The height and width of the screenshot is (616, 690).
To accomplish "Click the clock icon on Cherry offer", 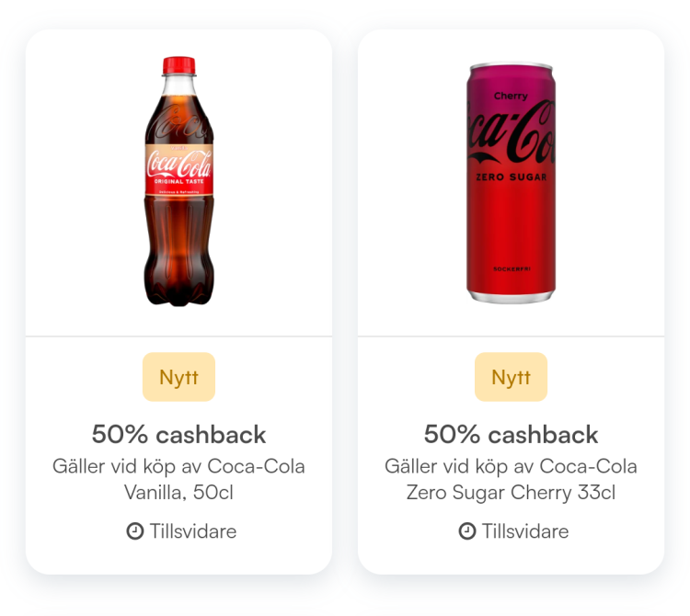I will [467, 530].
